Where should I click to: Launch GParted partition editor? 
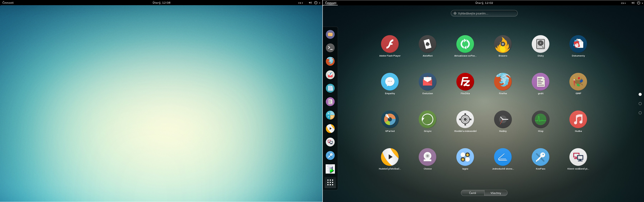(390, 120)
